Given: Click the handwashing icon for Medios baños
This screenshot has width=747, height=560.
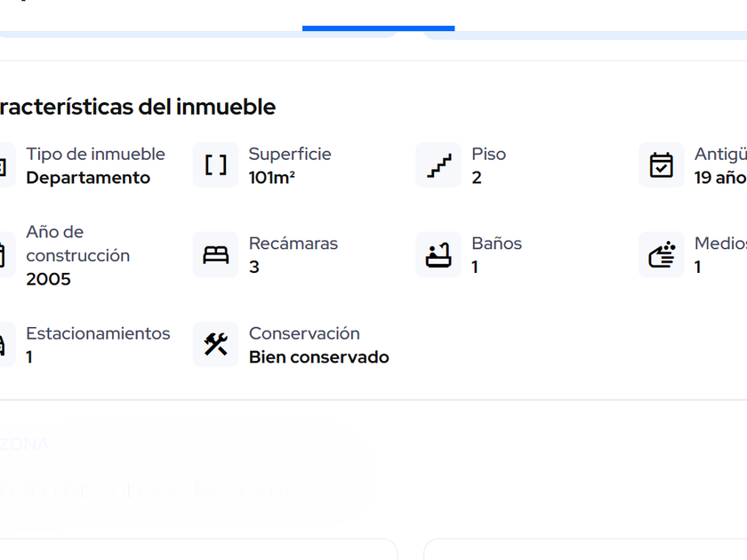Looking at the screenshot, I should click(662, 255).
